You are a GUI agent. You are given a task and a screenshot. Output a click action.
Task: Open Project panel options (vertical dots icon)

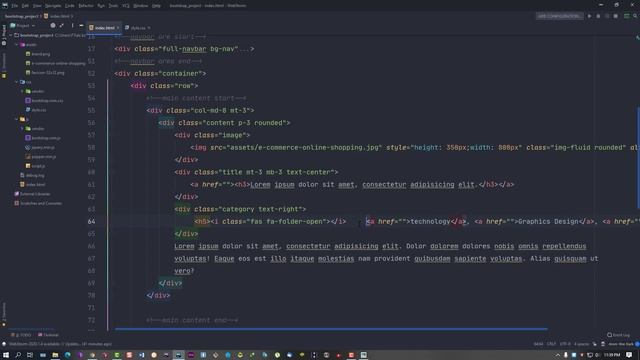72,25
